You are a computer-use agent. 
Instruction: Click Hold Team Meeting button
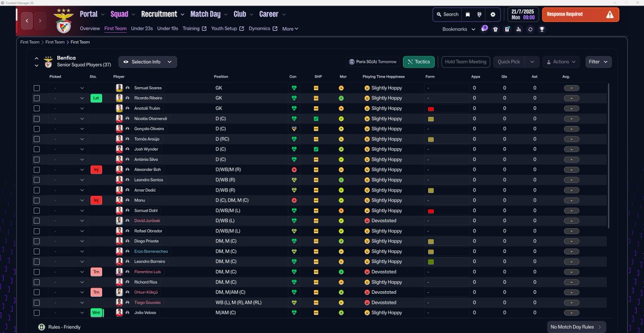pos(465,62)
